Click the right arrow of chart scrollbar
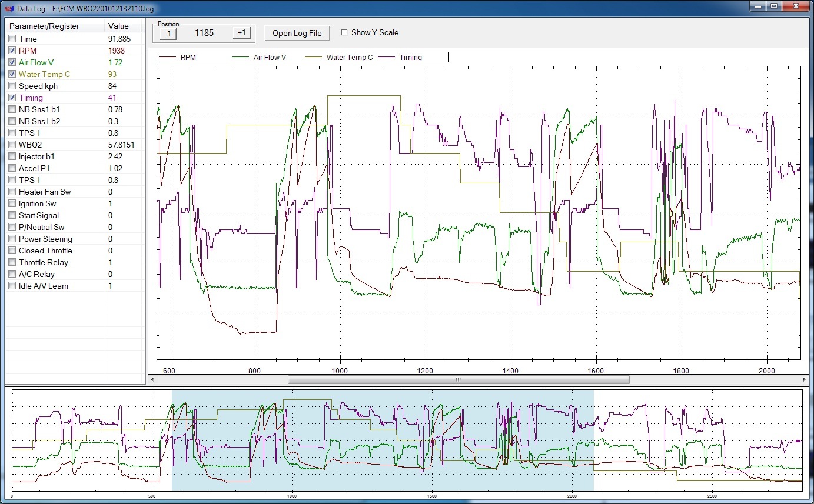The width and height of the screenshot is (814, 504). (805, 379)
